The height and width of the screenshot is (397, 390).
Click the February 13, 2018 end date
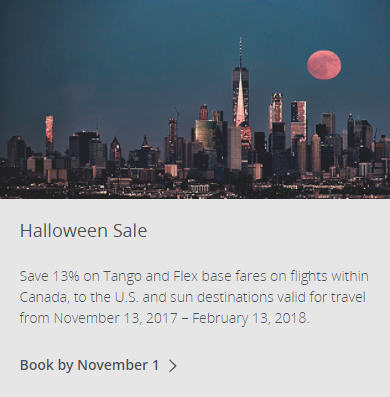pyautogui.click(x=251, y=318)
